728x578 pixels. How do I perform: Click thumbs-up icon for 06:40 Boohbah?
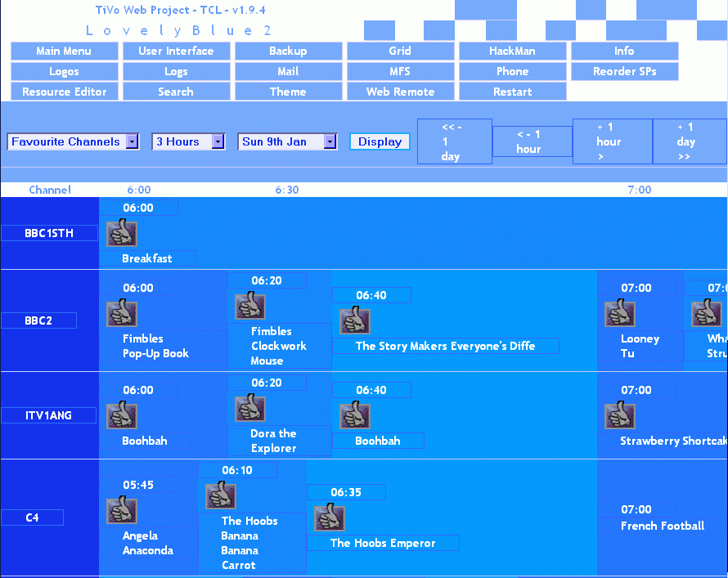[x=355, y=415]
